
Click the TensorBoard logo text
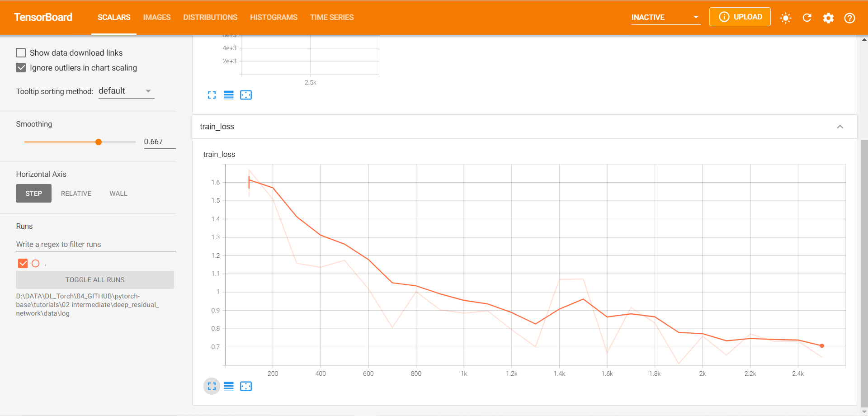click(43, 17)
